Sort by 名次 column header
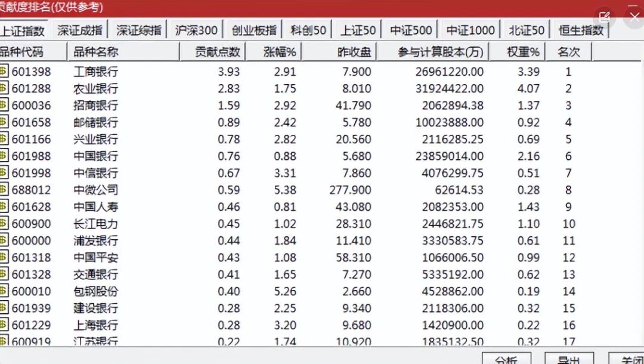644x364 pixels. click(568, 52)
